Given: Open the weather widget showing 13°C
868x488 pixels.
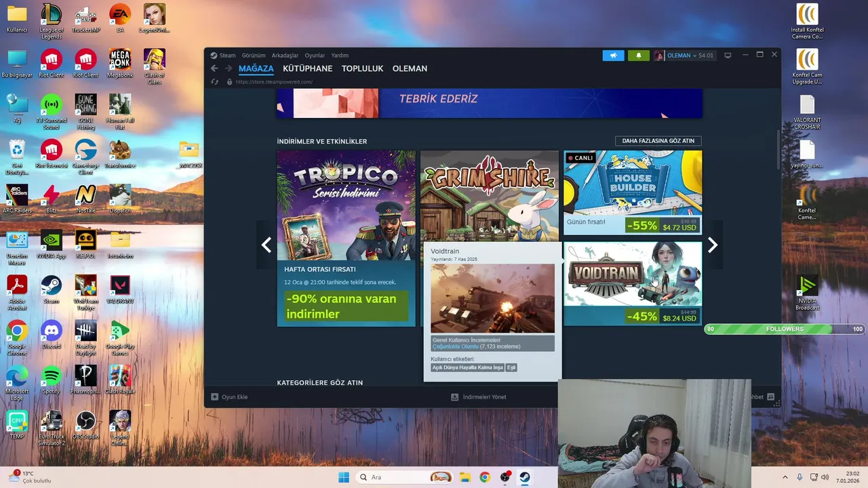Looking at the screenshot, I should point(31,477).
